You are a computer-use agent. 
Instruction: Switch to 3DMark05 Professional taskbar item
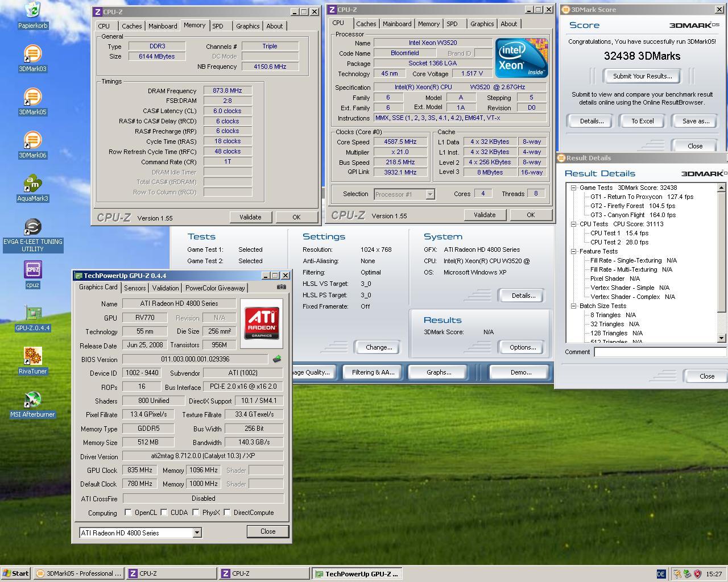point(78,573)
